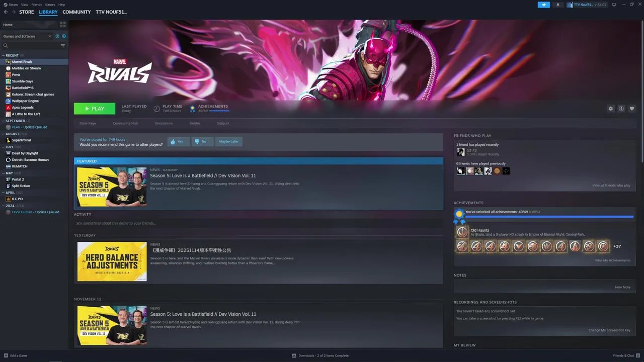Open Support link
The height and width of the screenshot is (362, 644).
click(x=223, y=123)
